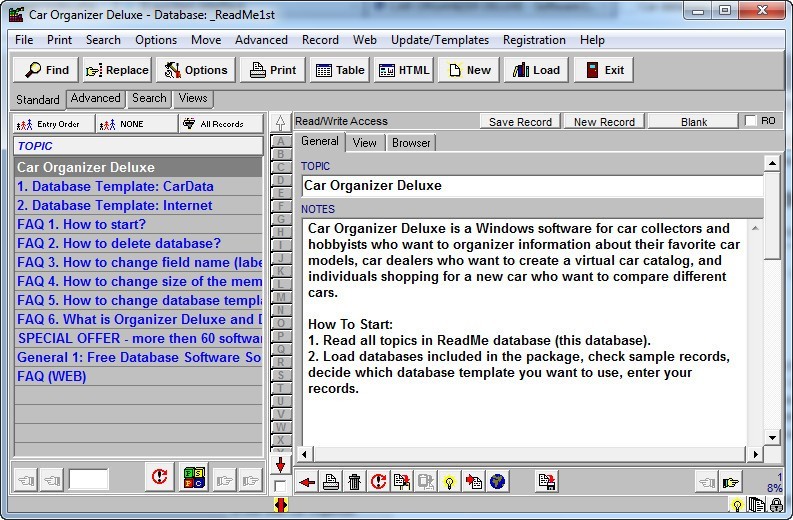Click the copy record icon beside the refresh icon

click(402, 482)
